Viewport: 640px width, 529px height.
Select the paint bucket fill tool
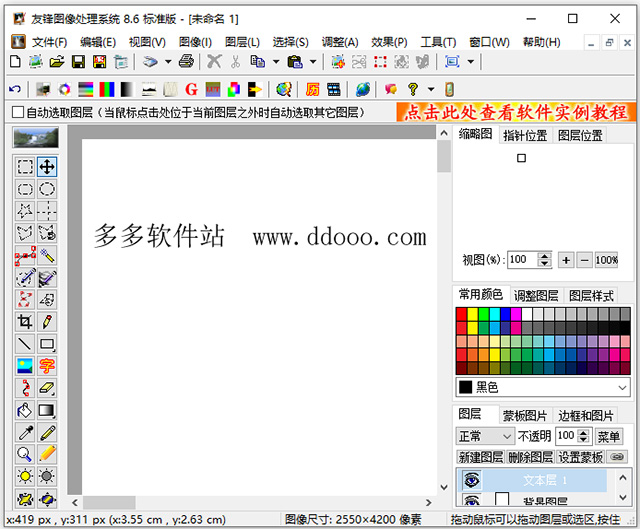click(25, 410)
